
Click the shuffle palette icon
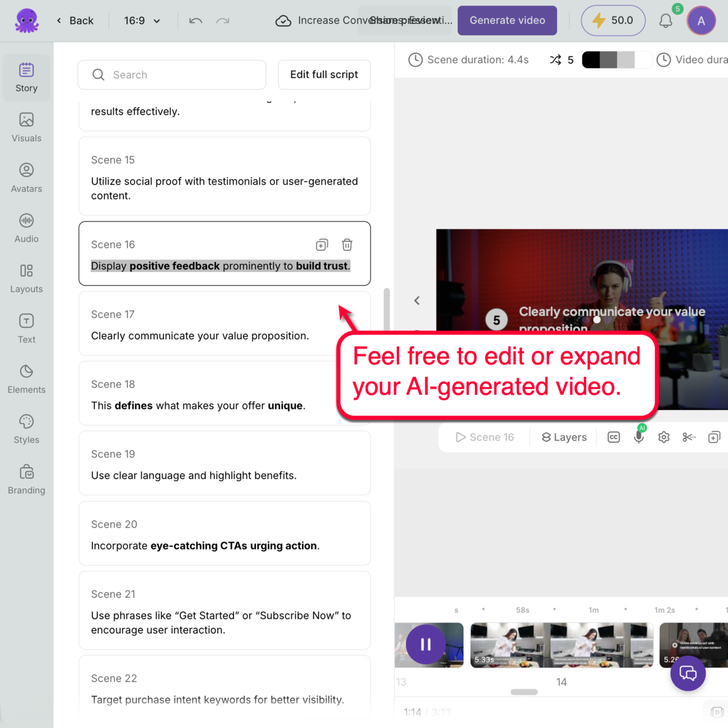coord(555,59)
